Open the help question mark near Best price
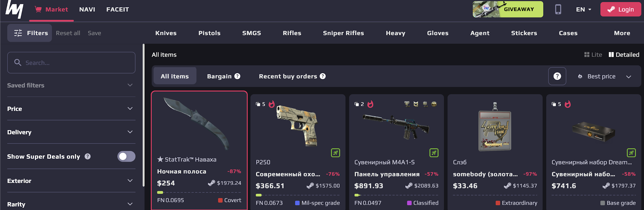Image resolution: width=644 pixels, height=210 pixels. click(x=557, y=76)
